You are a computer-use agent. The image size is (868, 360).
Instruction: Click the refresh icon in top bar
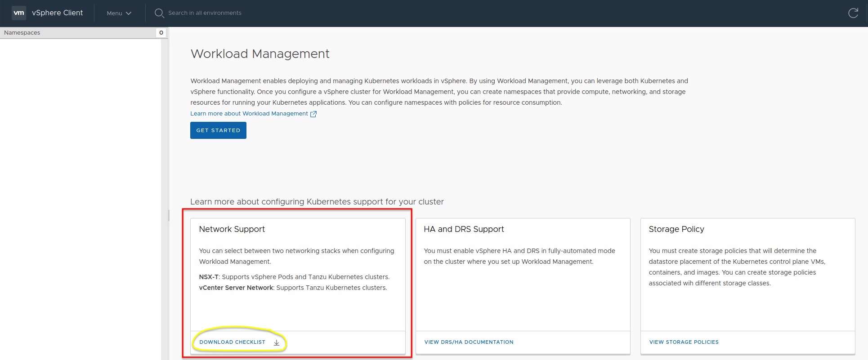853,13
